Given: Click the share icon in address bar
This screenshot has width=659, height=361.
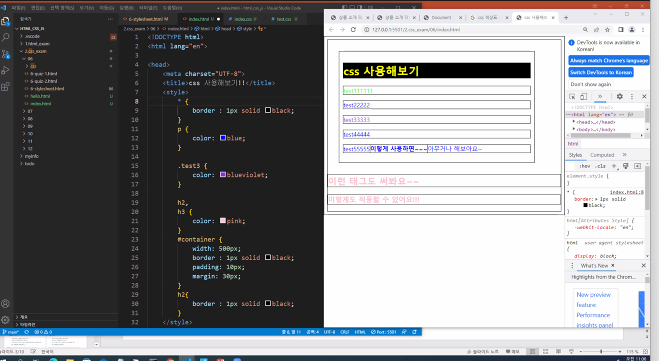Looking at the screenshot, I should click(x=596, y=30).
